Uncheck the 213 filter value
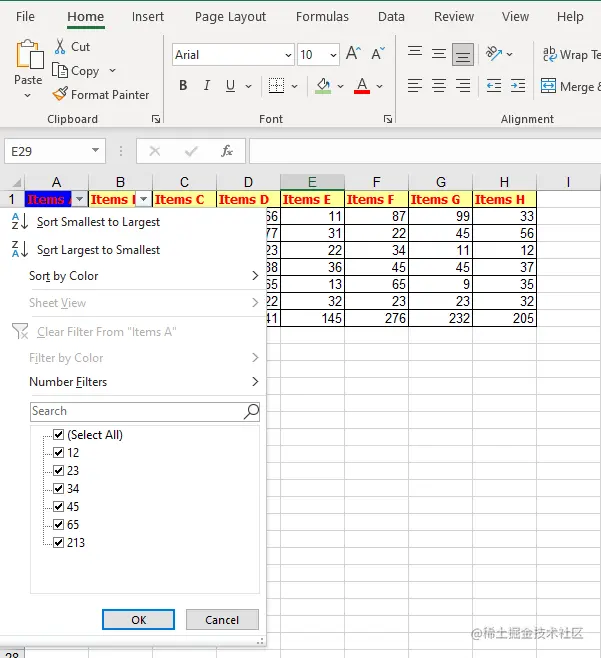Image resolution: width=601 pixels, height=658 pixels. tap(58, 543)
